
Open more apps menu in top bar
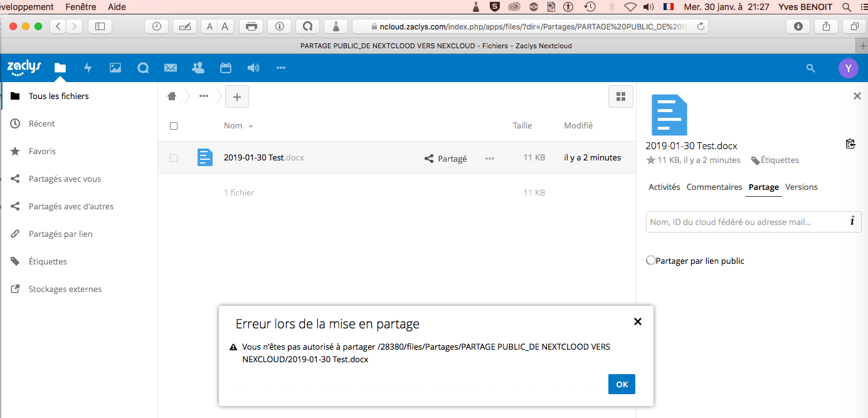click(280, 68)
